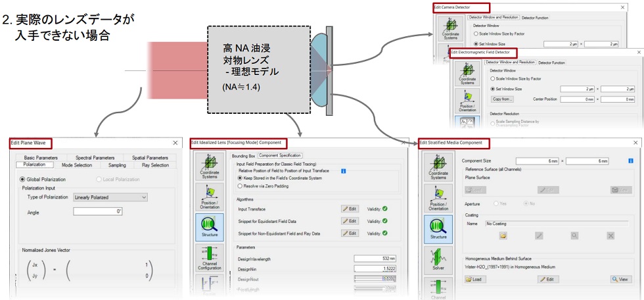644x300 pixels.
Task: Switch to Ray Selection tab
Action: click(x=154, y=164)
